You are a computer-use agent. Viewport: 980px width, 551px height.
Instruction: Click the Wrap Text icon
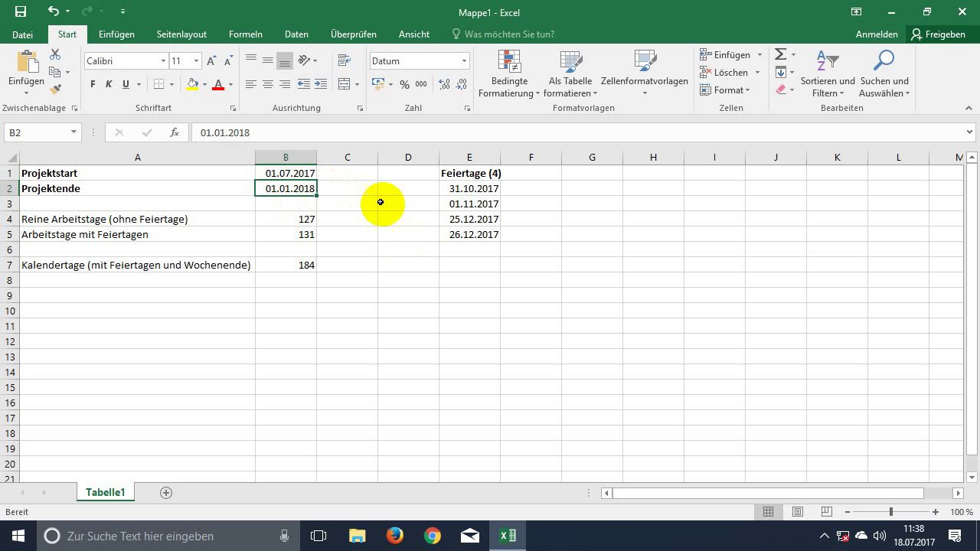pos(345,60)
